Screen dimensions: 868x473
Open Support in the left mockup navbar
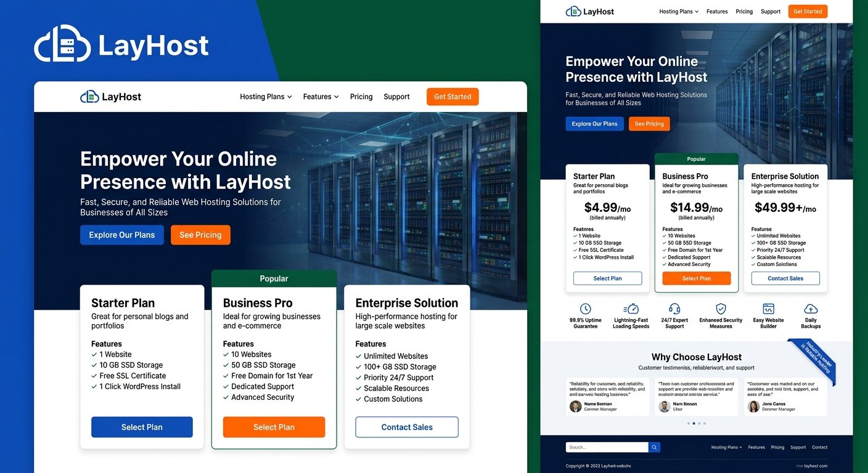396,97
